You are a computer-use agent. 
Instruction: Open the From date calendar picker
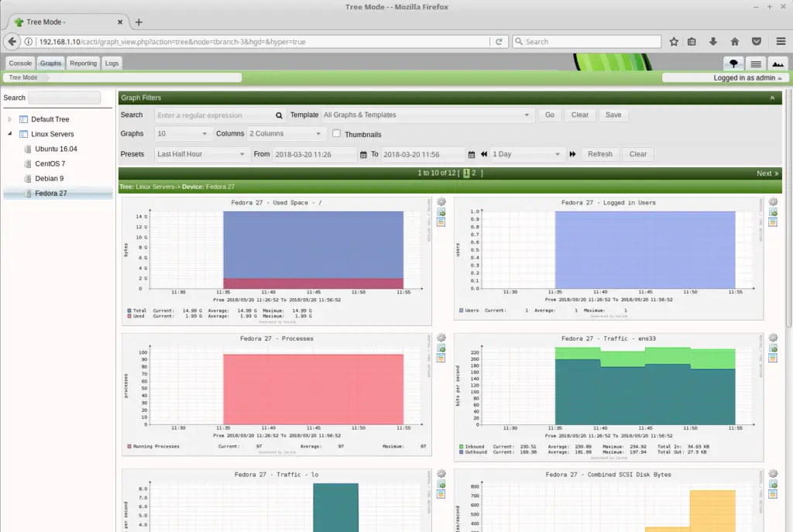coord(363,154)
